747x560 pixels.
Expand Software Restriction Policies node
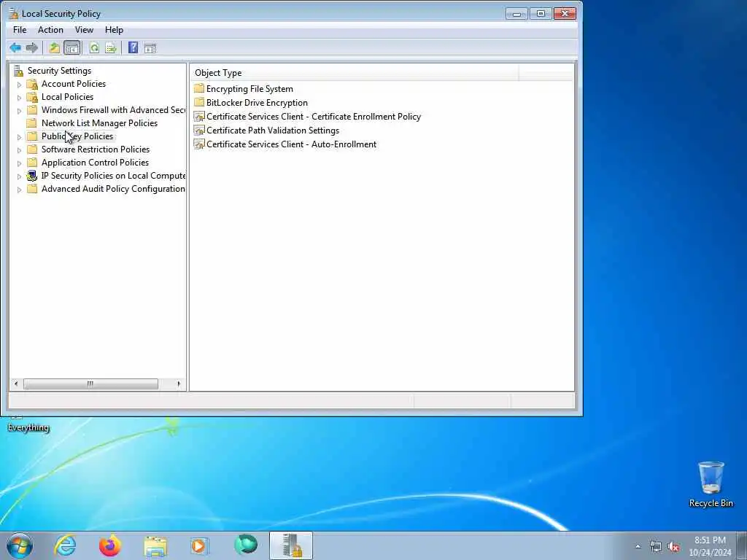(x=19, y=150)
